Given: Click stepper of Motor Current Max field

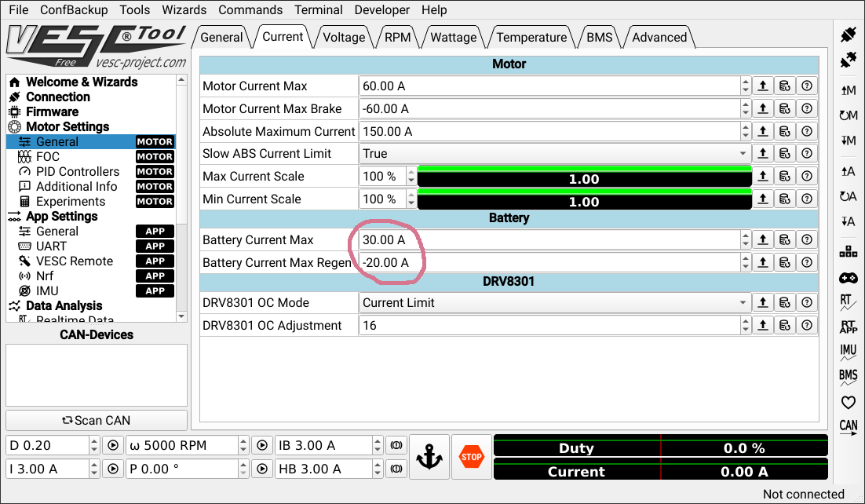Looking at the screenshot, I should click(x=745, y=86).
